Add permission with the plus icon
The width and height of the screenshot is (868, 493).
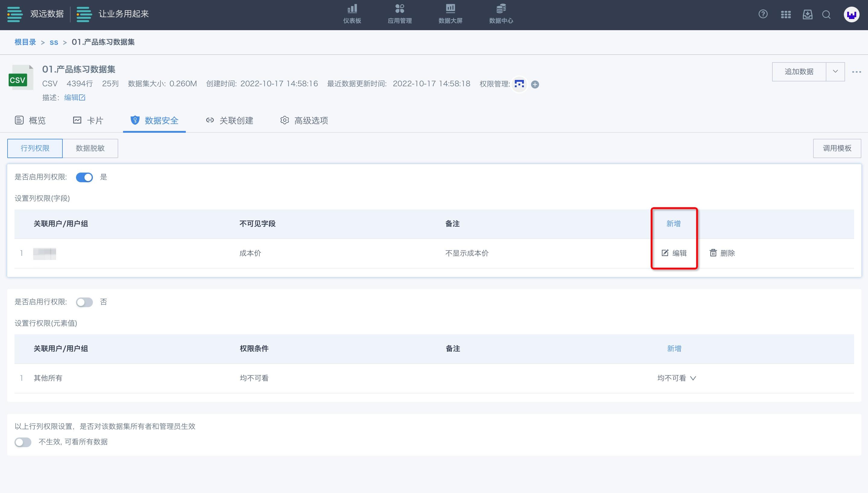[x=535, y=84]
